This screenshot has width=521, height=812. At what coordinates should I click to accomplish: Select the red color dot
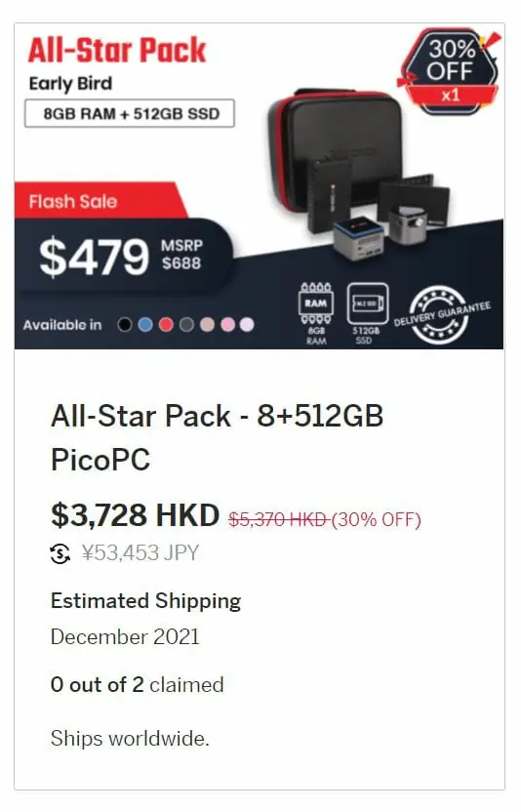coord(166,325)
